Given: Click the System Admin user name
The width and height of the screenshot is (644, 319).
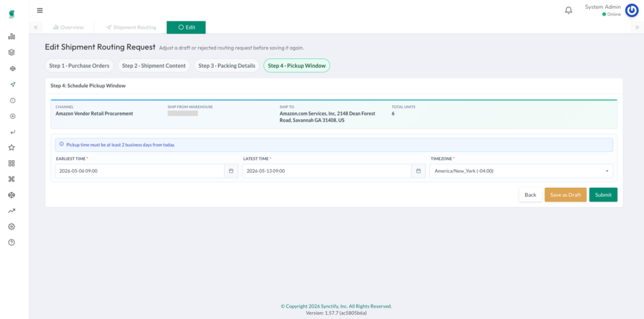Looking at the screenshot, I should pos(603,7).
